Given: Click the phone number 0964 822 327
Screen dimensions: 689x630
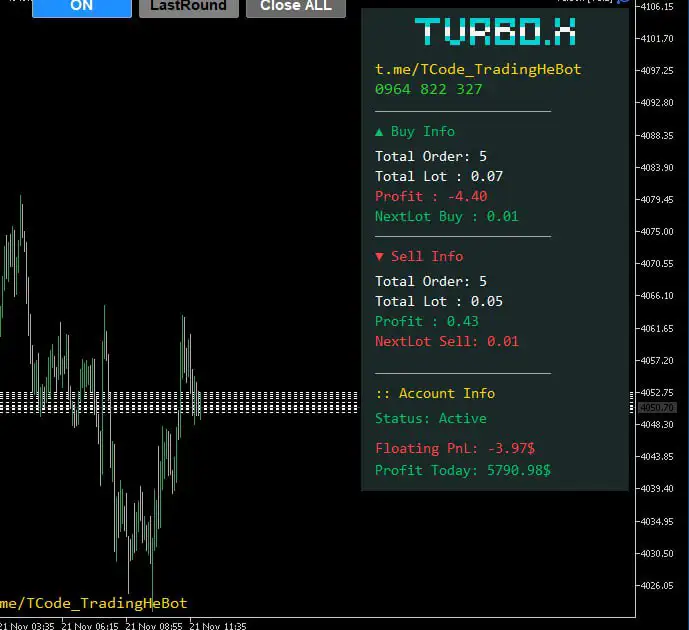Looking at the screenshot, I should pyautogui.click(x=428, y=89).
